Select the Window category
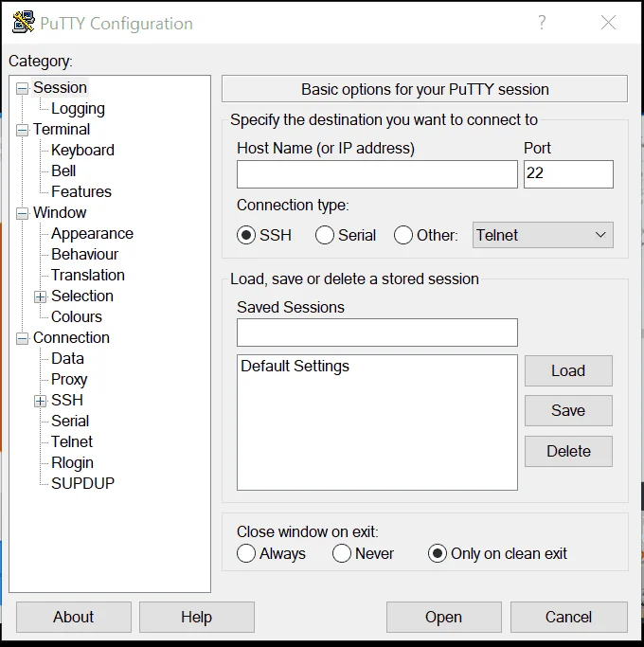644x647 pixels. pyautogui.click(x=60, y=212)
